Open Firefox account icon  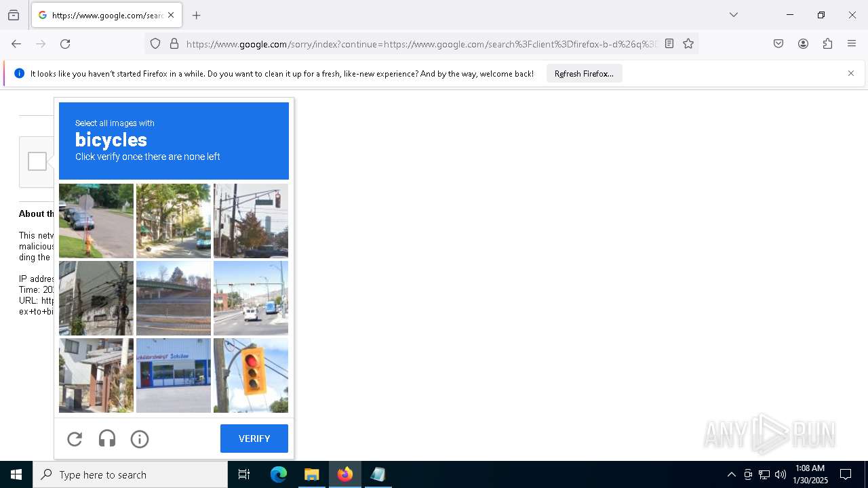pyautogui.click(x=803, y=44)
